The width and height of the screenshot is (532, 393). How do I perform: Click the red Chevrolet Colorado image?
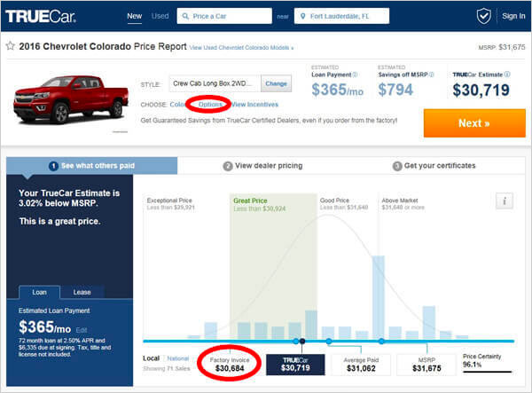click(x=71, y=98)
